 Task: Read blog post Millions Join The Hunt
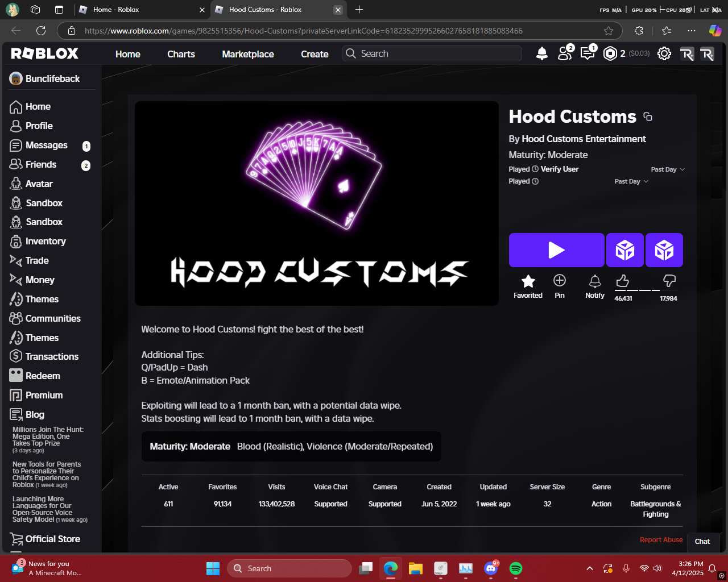48,440
